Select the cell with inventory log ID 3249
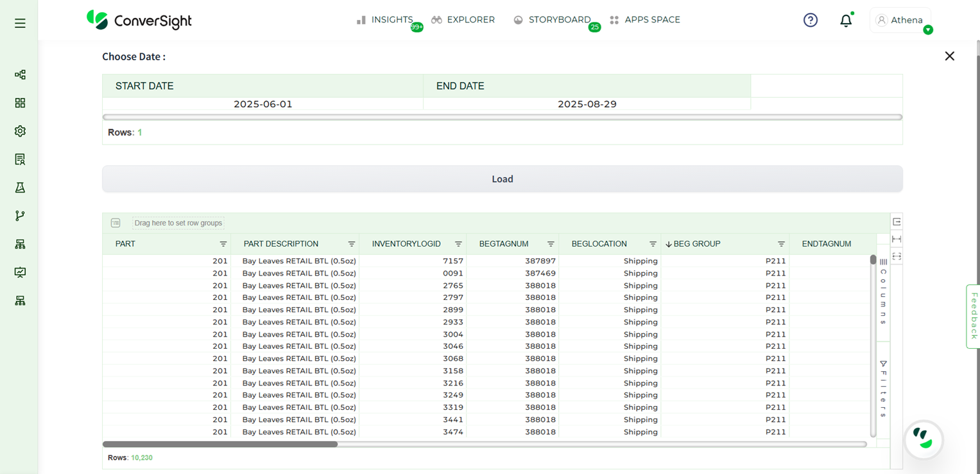The width and height of the screenshot is (980, 474). (x=413, y=395)
